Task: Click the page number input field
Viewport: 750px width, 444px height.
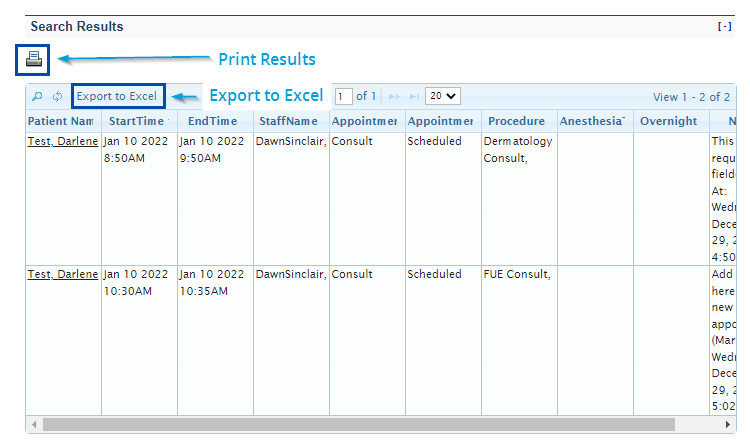Action: pyautogui.click(x=344, y=97)
